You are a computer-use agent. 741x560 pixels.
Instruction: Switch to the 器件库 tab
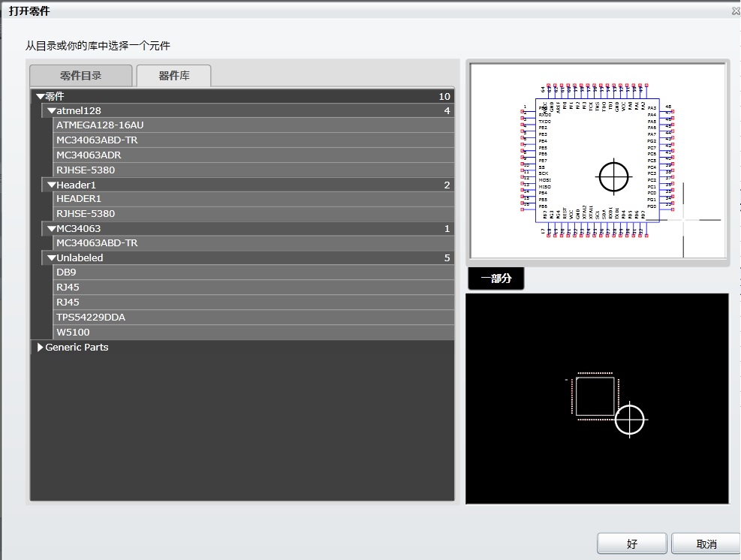pos(174,76)
